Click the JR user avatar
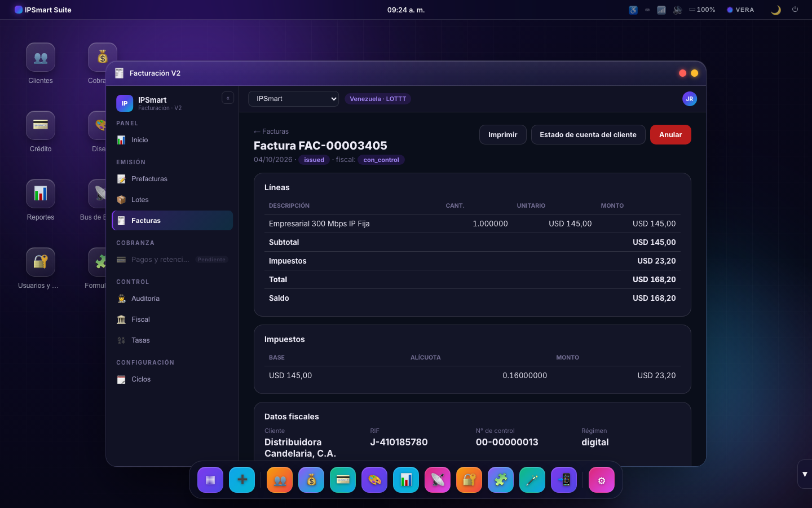This screenshot has height=508, width=812. [x=690, y=99]
